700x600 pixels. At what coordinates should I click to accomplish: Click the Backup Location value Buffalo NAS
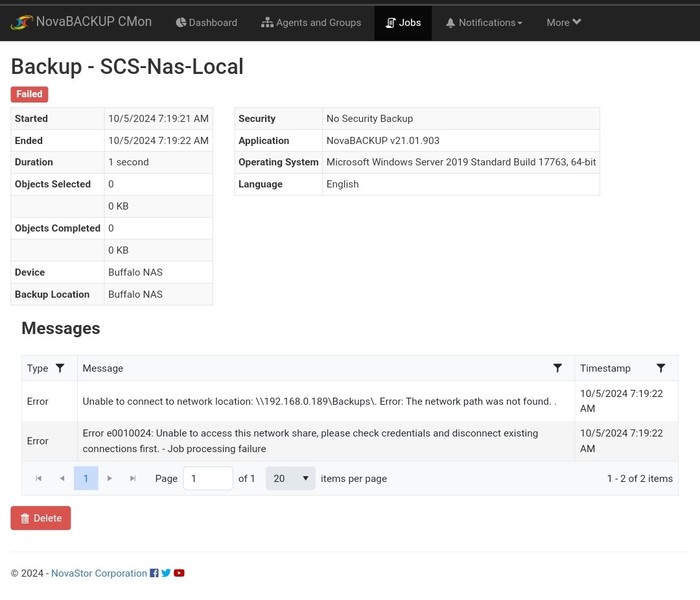[x=135, y=294]
